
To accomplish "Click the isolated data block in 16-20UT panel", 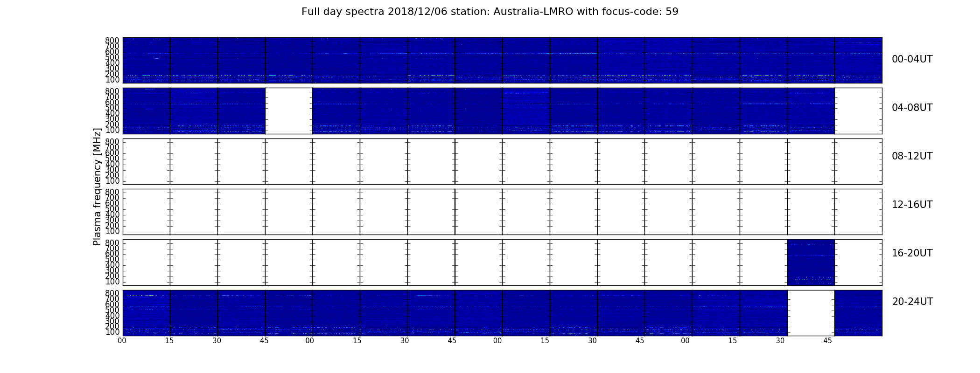I will tap(811, 262).
